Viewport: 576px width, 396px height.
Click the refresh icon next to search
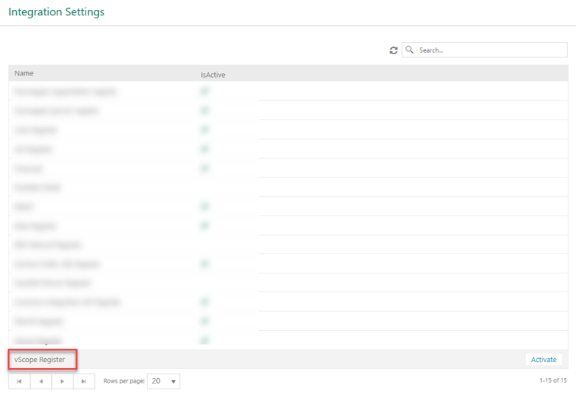click(x=393, y=50)
